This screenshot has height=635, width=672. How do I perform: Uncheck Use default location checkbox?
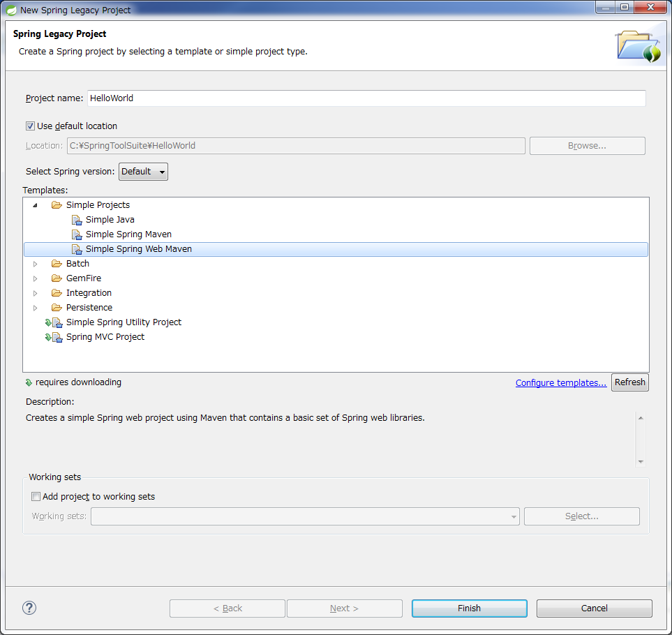pyautogui.click(x=30, y=126)
